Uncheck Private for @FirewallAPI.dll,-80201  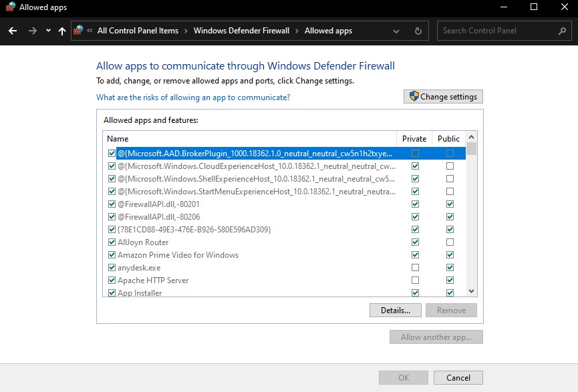(x=416, y=204)
